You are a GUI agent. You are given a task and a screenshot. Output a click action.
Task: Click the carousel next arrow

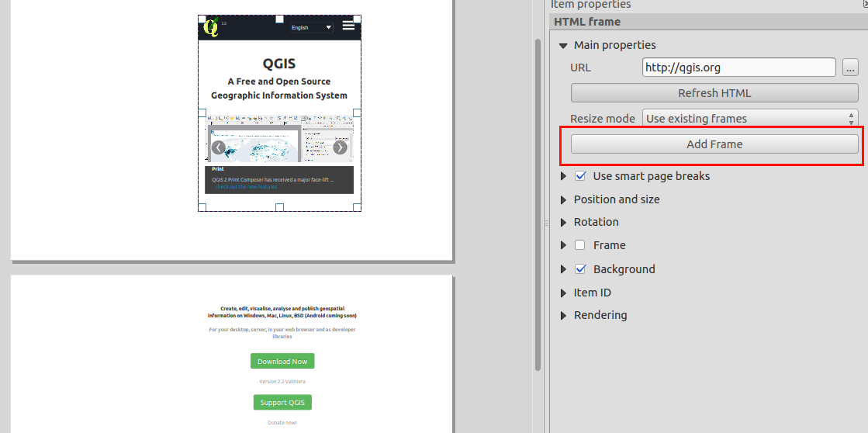click(340, 147)
